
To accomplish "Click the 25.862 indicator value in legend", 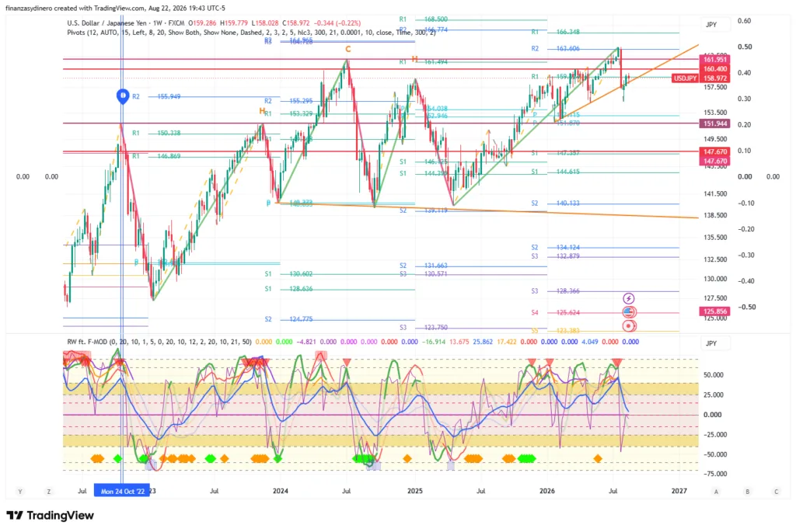I will 483,342.
